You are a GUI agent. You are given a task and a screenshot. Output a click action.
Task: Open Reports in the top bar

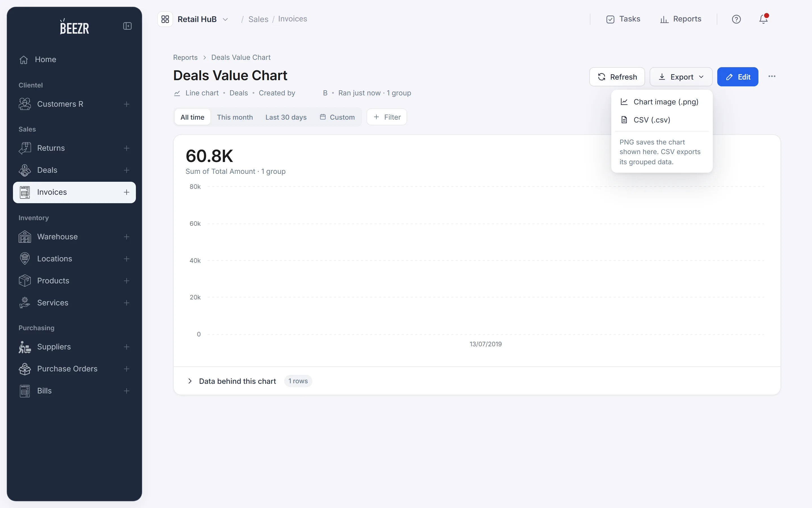[x=680, y=19]
